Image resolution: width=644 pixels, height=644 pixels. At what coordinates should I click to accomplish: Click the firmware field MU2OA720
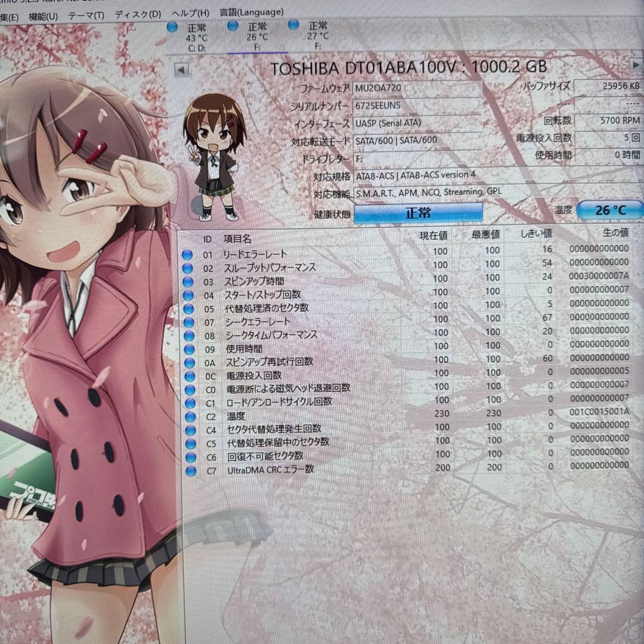pyautogui.click(x=416, y=88)
